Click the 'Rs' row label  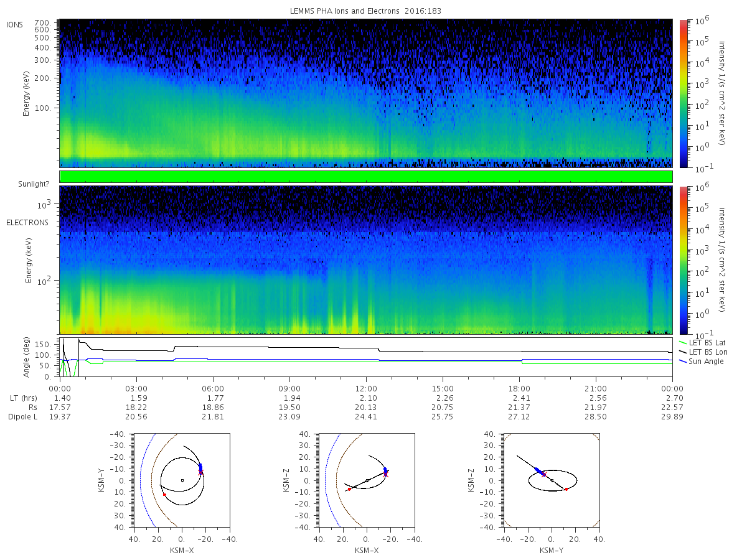pos(33,408)
